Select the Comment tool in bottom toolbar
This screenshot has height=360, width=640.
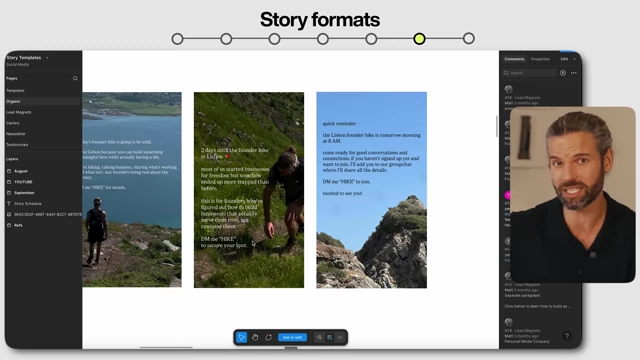(x=269, y=338)
